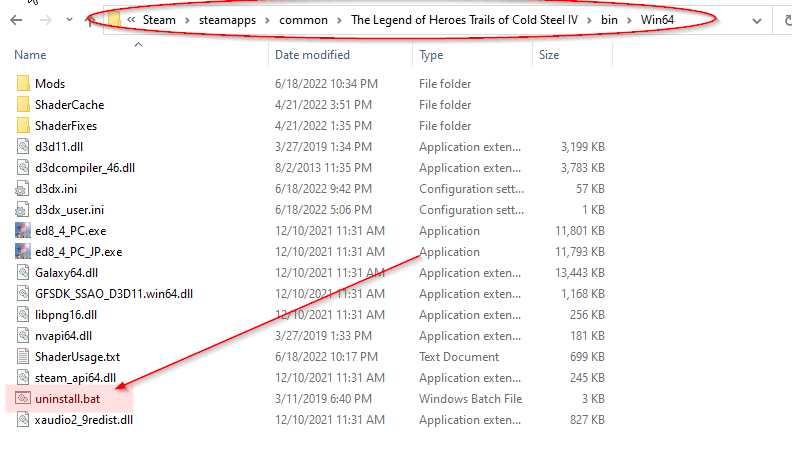Expand chevron after bin breadcrumb
Screen dimensions: 792x449
coord(629,20)
